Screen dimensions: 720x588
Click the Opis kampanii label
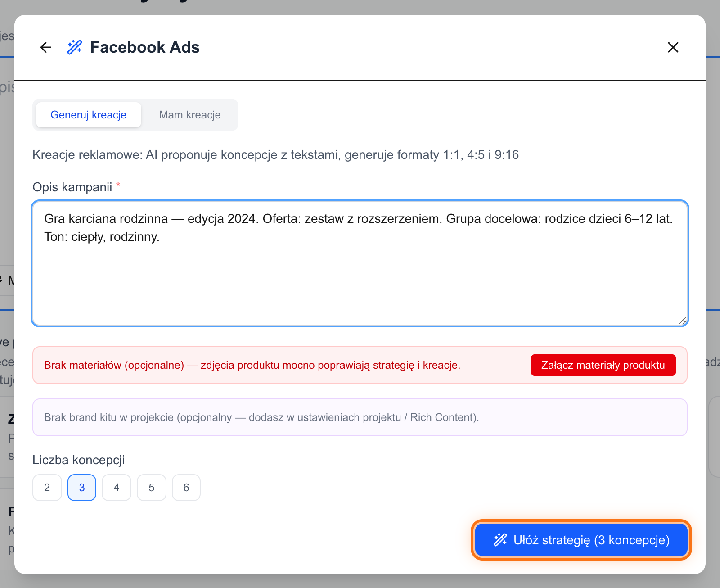point(72,187)
